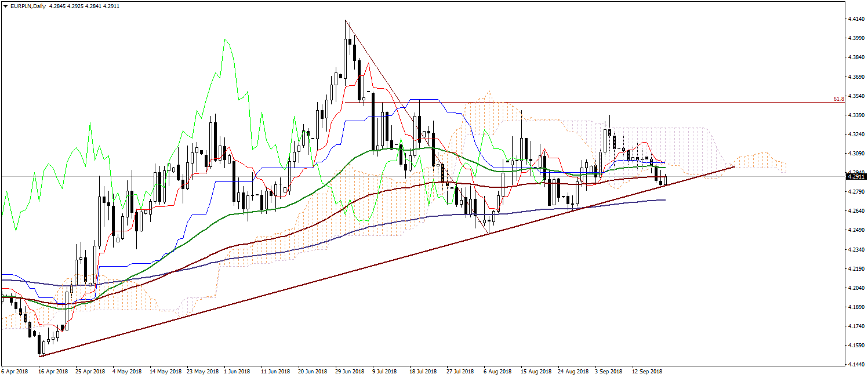
Task: Click the "6 Apr 2018" date label
Action: point(15,371)
